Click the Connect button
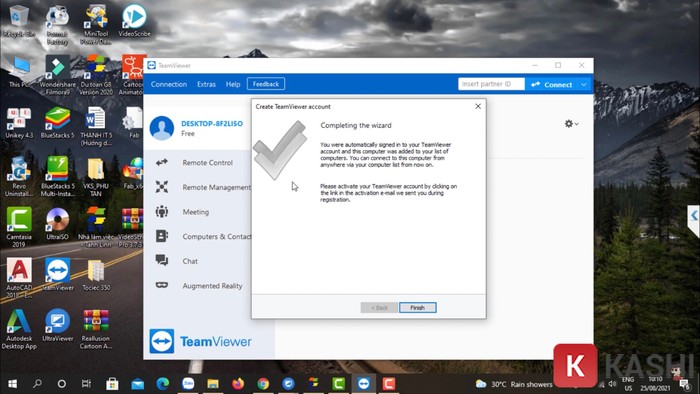 [x=552, y=84]
